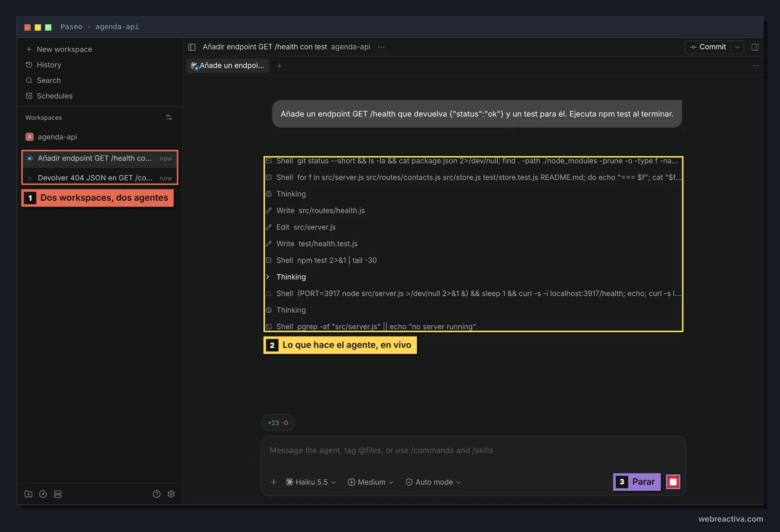Image resolution: width=780 pixels, height=532 pixels.
Task: Open the Workspaces filter settings icon
Action: [x=169, y=117]
